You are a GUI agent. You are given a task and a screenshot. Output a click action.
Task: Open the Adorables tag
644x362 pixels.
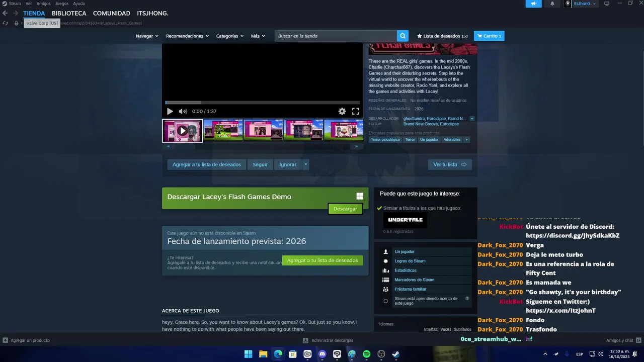(x=452, y=139)
